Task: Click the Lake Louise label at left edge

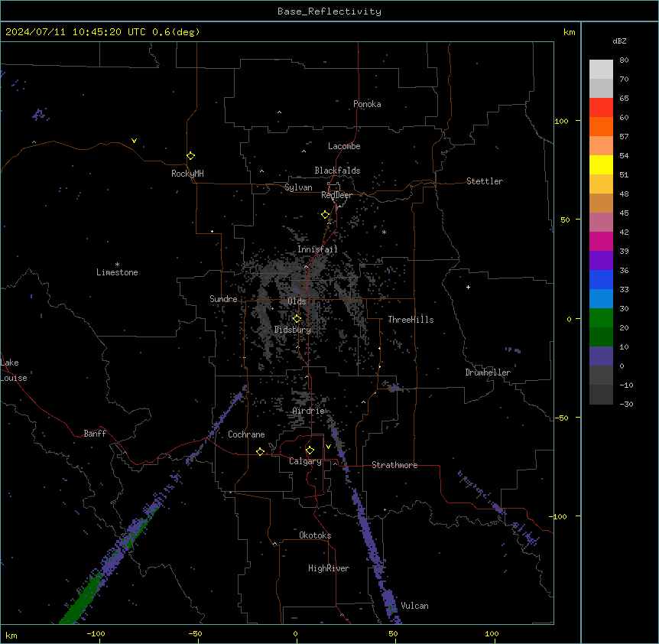Action: tap(14, 370)
